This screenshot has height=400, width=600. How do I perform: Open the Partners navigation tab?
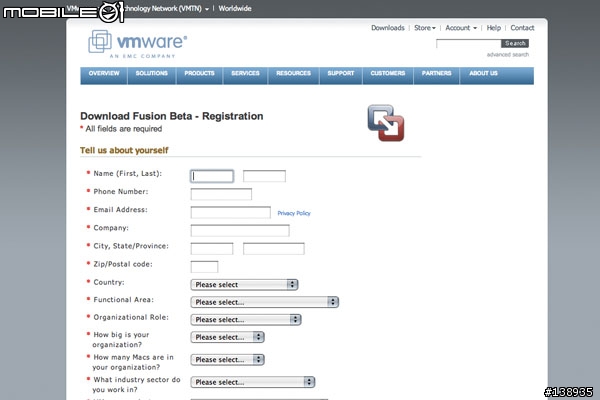(436, 75)
